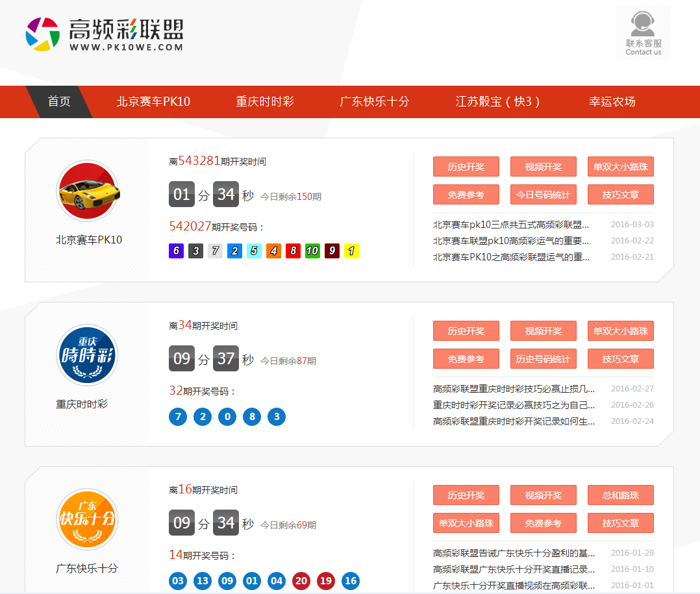Click 今日号码统计 button

coord(544,195)
